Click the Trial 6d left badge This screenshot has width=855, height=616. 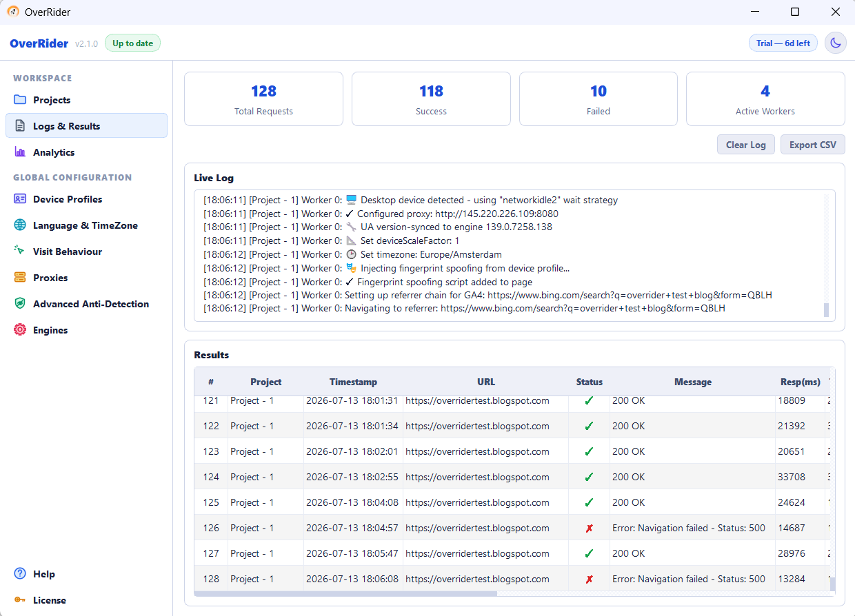783,43
